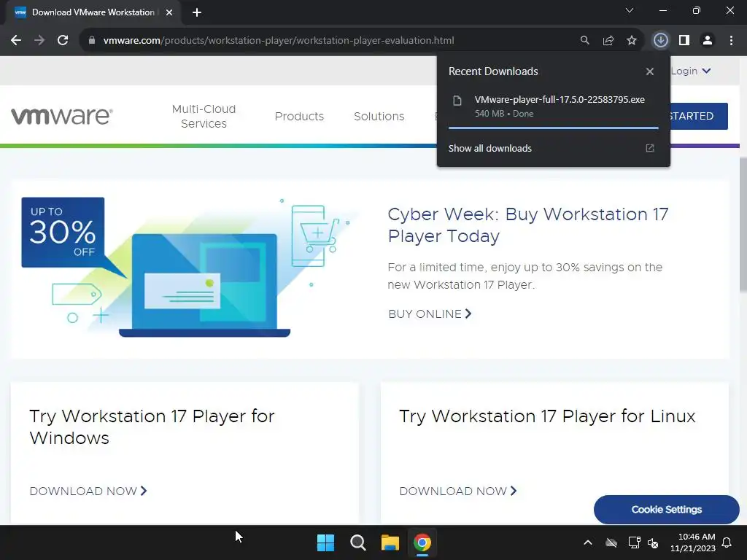The width and height of the screenshot is (747, 560).
Task: Open the Products menu
Action: tap(299, 116)
